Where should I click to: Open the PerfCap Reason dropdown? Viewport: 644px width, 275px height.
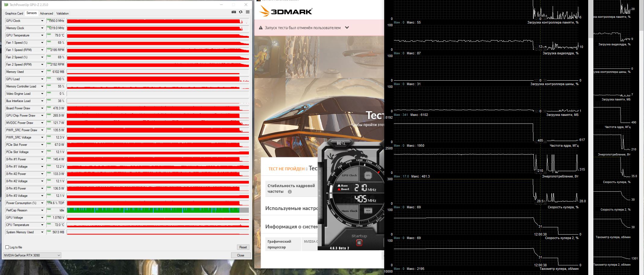tap(42, 210)
